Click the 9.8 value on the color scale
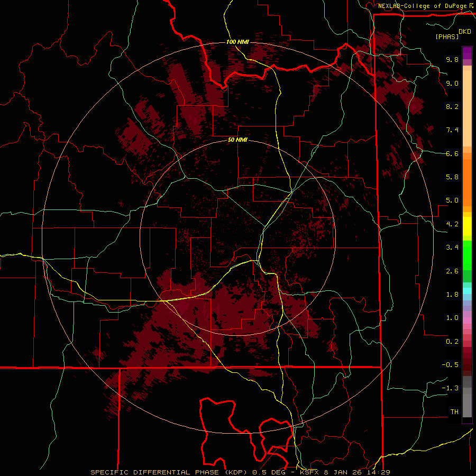476x476 pixels. coord(452,59)
